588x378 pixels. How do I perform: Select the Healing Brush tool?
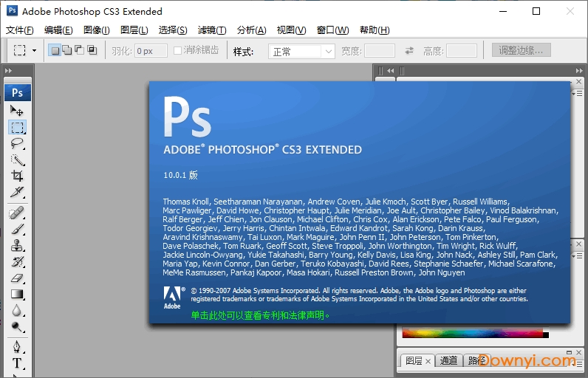(x=17, y=213)
